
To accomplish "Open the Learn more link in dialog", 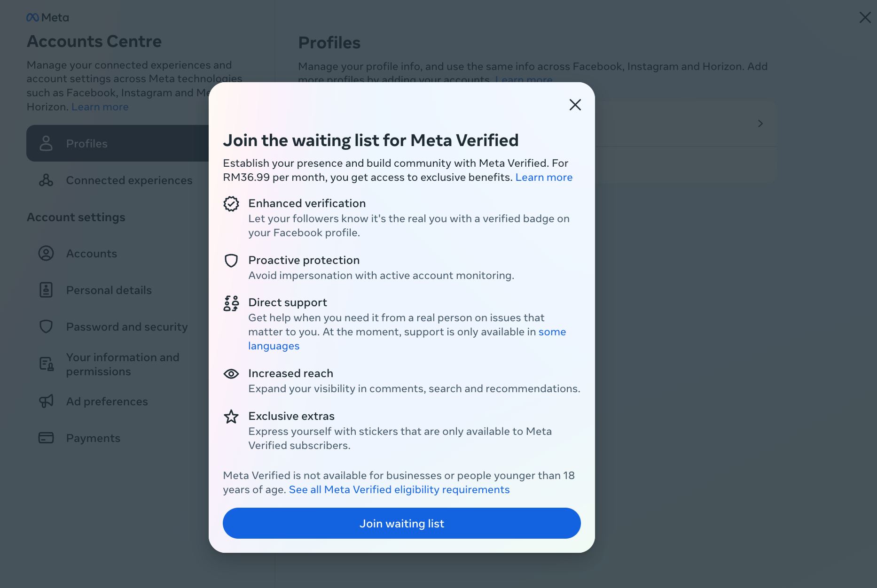I will [x=544, y=178].
